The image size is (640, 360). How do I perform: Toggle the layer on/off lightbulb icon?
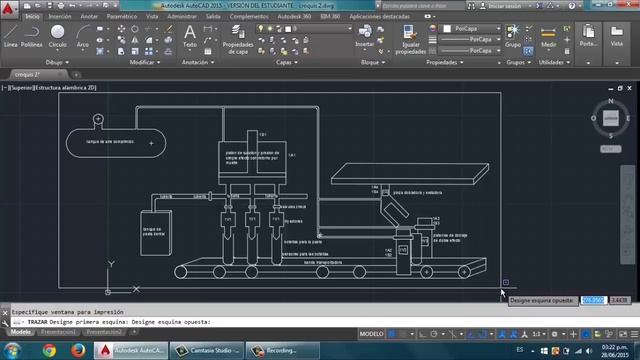261,29
